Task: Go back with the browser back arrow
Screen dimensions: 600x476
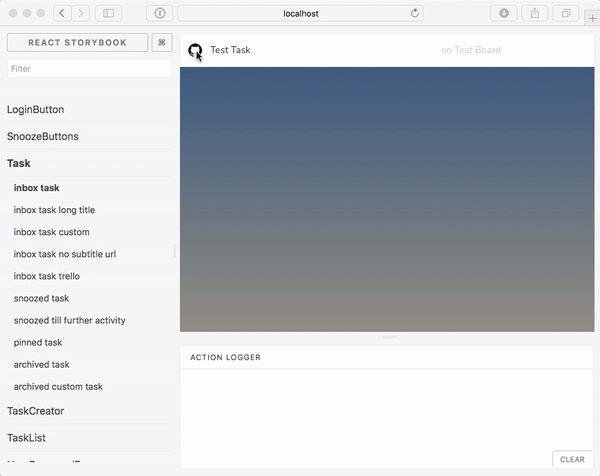Action: click(x=62, y=13)
